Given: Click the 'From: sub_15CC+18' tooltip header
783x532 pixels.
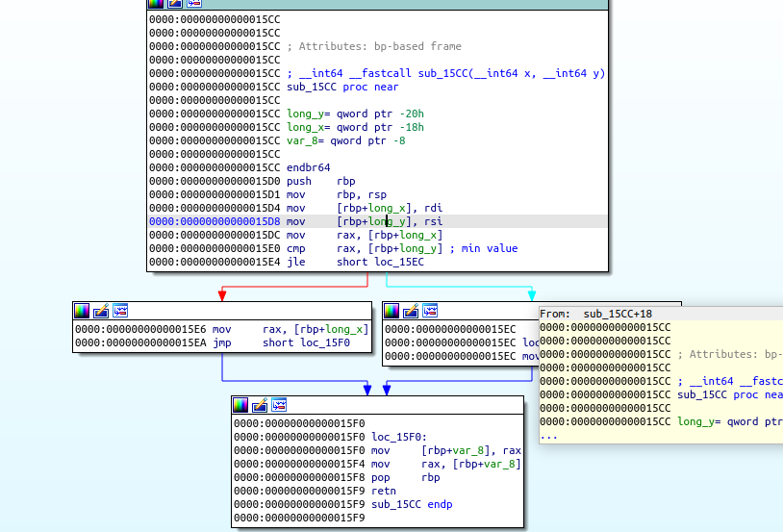Looking at the screenshot, I should point(596,314).
